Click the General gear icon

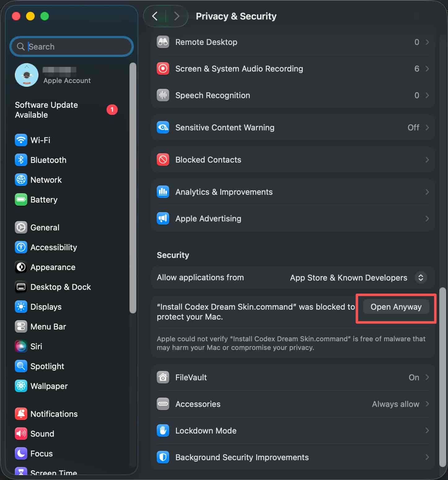[21, 227]
